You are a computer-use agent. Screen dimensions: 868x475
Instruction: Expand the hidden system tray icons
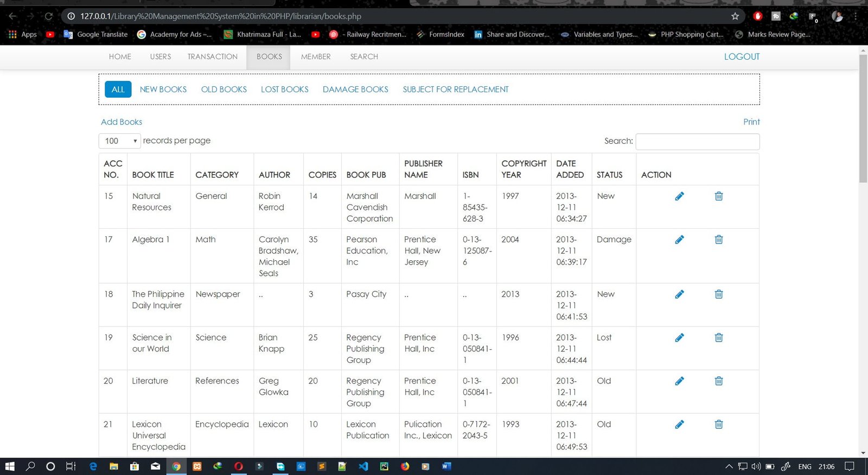(x=729, y=466)
